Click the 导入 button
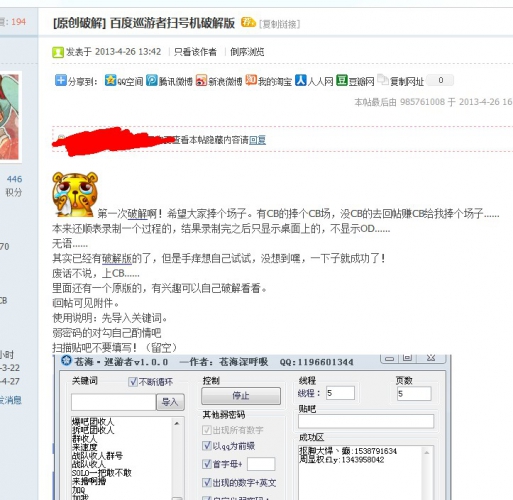The image size is (513, 500). [x=170, y=402]
